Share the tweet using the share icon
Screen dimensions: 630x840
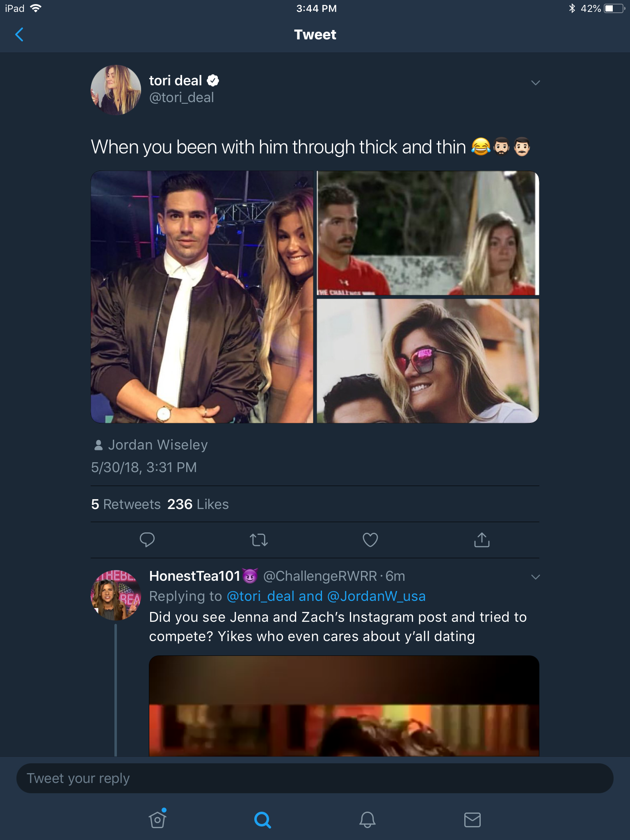click(x=482, y=540)
